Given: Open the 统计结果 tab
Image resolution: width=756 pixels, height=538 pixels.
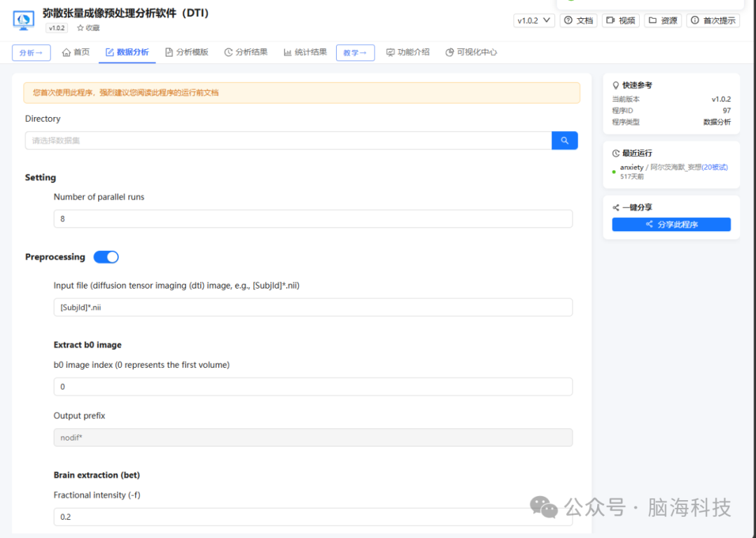Looking at the screenshot, I should [305, 52].
